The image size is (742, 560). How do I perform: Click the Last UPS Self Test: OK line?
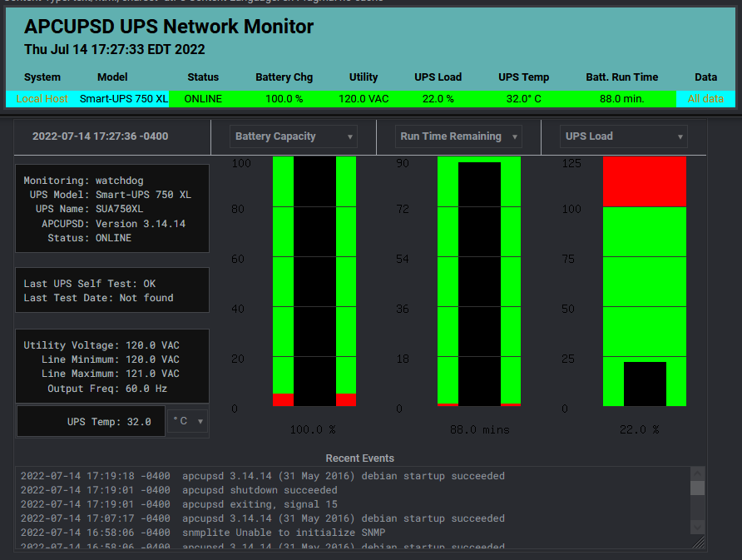click(x=90, y=284)
